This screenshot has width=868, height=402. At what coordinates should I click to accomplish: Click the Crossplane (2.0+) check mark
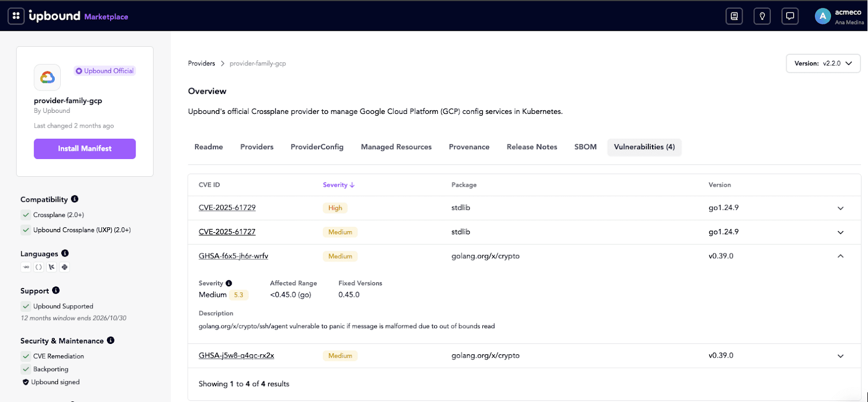point(25,215)
